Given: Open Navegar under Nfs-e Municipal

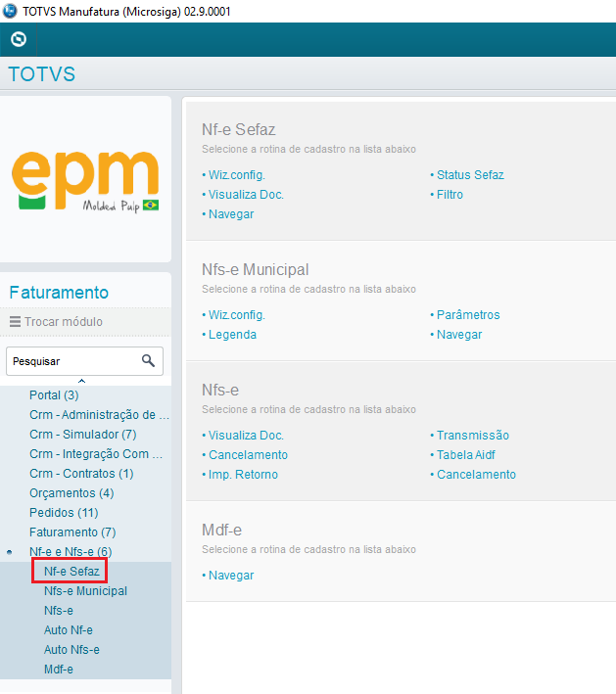Looking at the screenshot, I should tap(459, 334).
